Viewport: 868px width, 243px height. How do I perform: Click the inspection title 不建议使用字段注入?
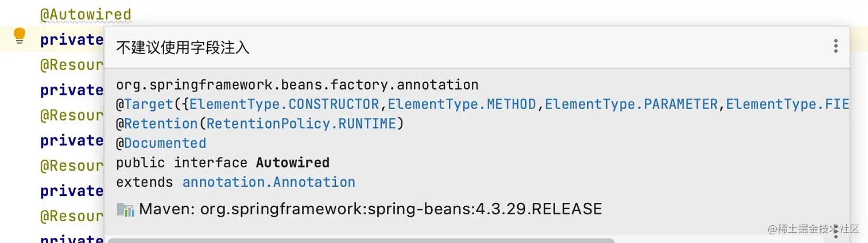click(x=183, y=47)
